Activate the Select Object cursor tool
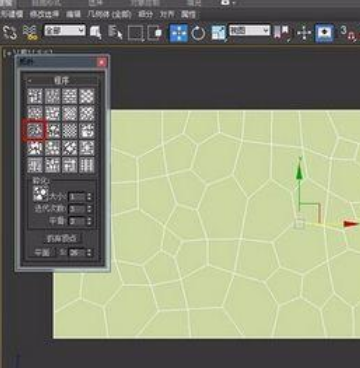The height and width of the screenshot is (368, 360). pyautogui.click(x=96, y=33)
